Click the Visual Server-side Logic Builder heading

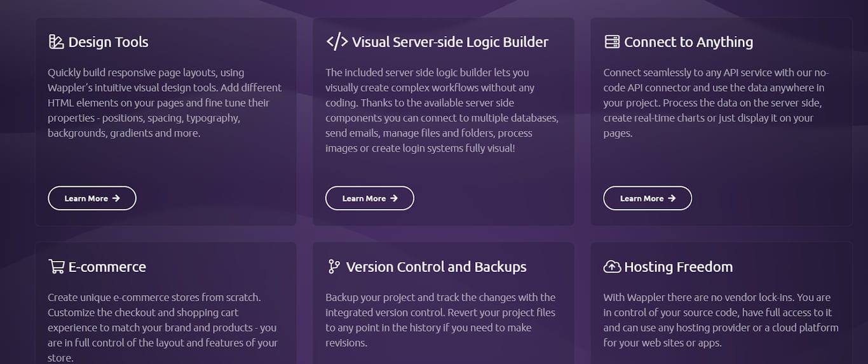[450, 42]
